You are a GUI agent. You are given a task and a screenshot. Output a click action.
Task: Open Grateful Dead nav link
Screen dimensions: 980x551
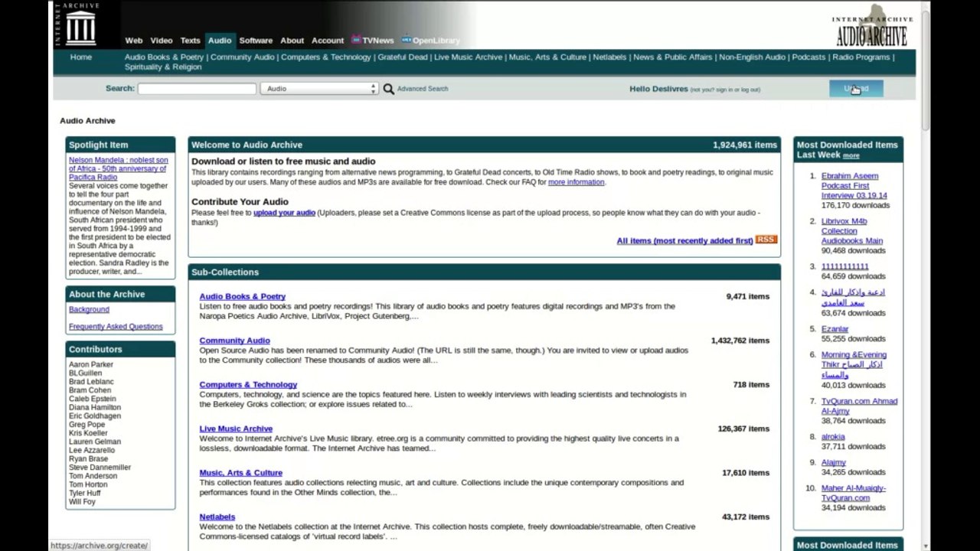pyautogui.click(x=403, y=57)
